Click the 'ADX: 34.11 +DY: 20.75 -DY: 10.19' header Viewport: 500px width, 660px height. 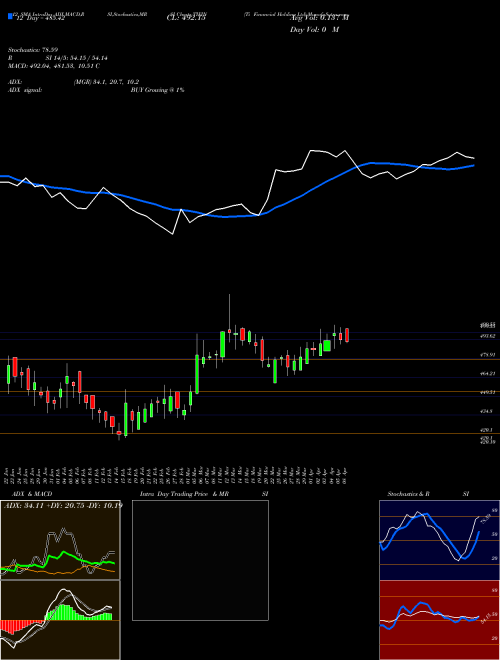(x=63, y=505)
